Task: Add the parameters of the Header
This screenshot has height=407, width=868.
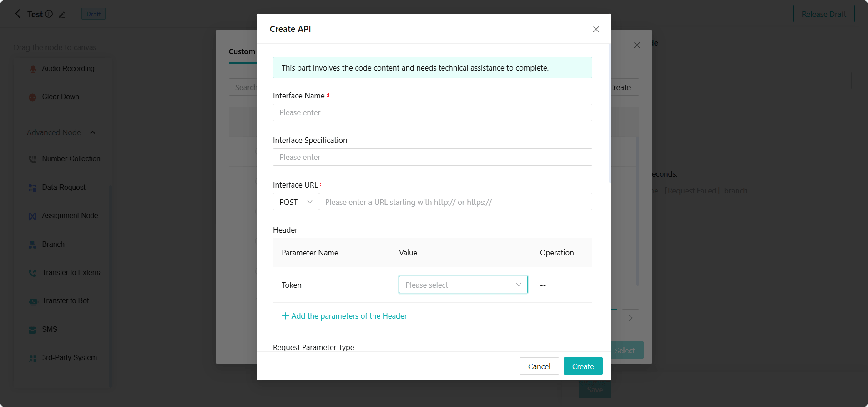Action: pyautogui.click(x=344, y=316)
